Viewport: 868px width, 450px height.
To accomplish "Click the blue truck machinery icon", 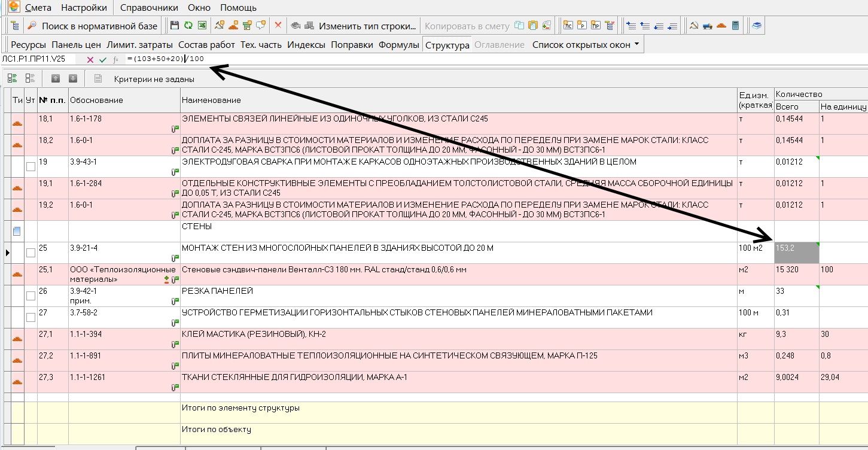I will tap(708, 26).
